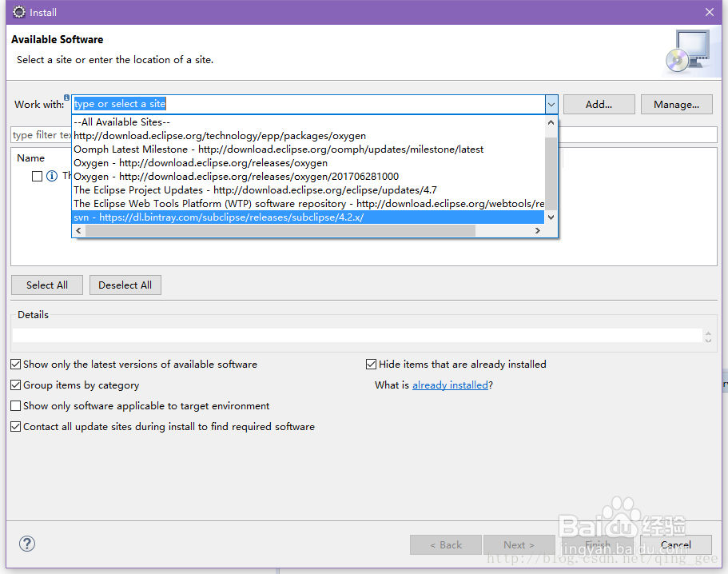Select Eclipse Web Tools Platform repository
728x574 pixels.
click(x=308, y=203)
